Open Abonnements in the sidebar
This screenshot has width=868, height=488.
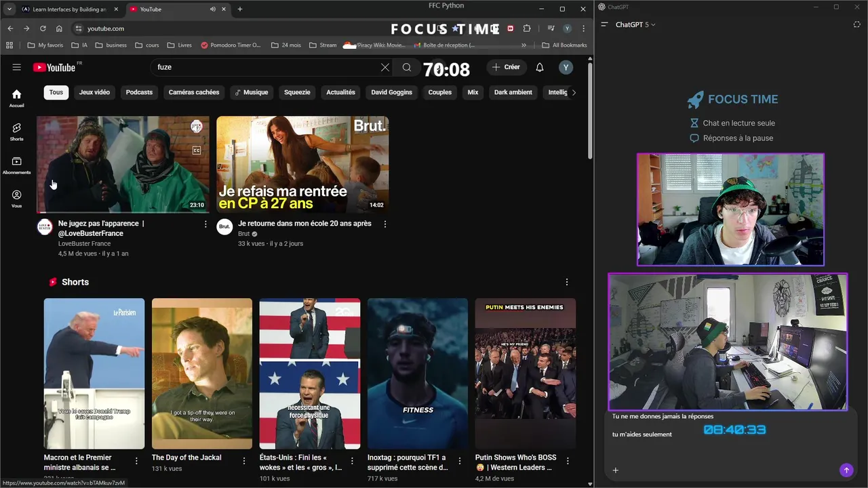(17, 165)
